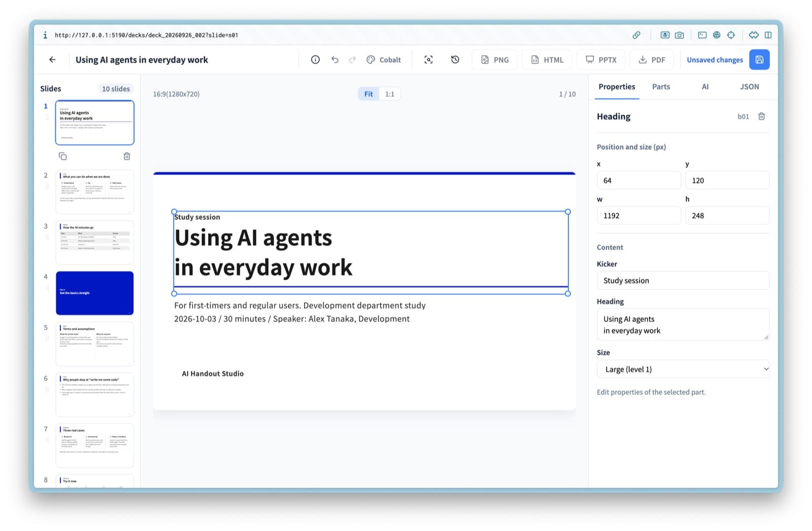Open the extensions puzzle-piece icon

point(754,35)
